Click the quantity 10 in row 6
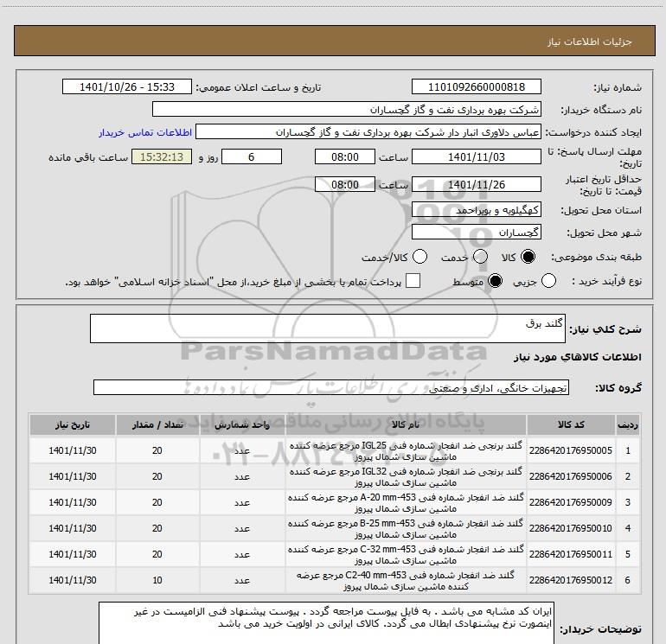 tap(157, 580)
